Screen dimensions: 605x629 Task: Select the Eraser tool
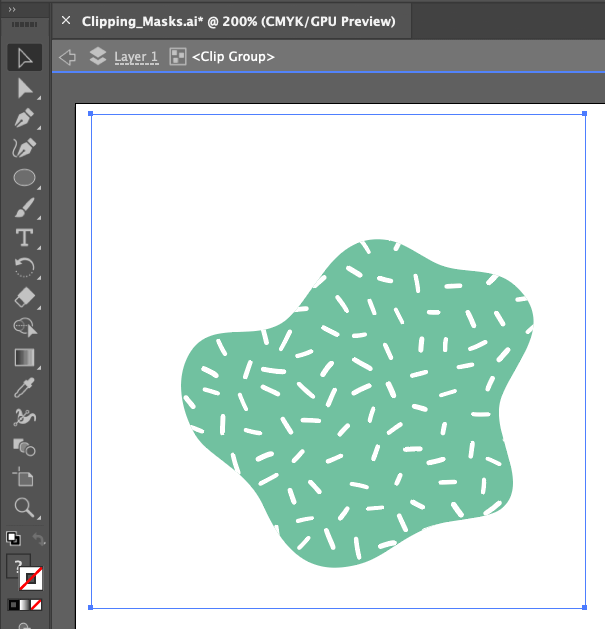click(24, 297)
